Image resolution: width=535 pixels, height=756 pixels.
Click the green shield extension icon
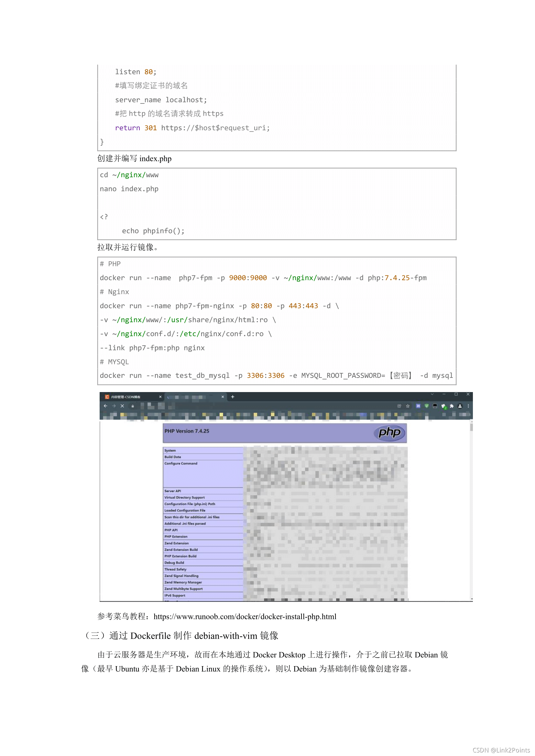[427, 406]
